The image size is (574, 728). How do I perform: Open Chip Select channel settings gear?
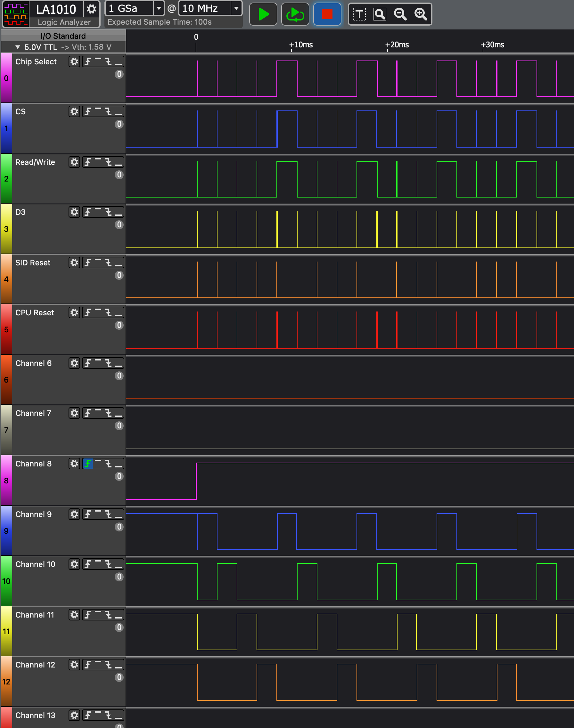click(74, 62)
